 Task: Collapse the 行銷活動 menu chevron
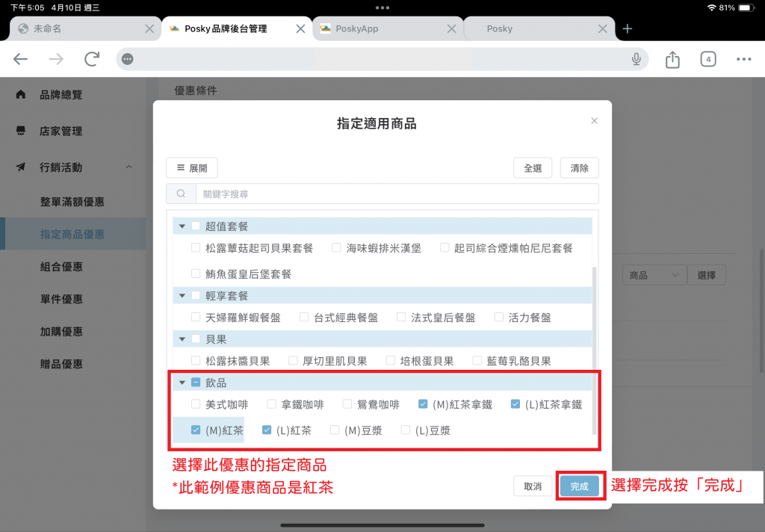[x=128, y=167]
